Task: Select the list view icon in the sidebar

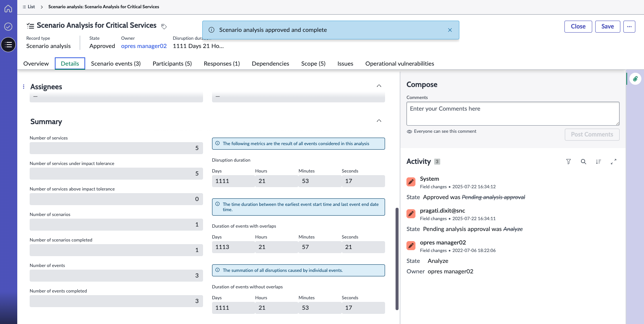Action: click(8, 45)
